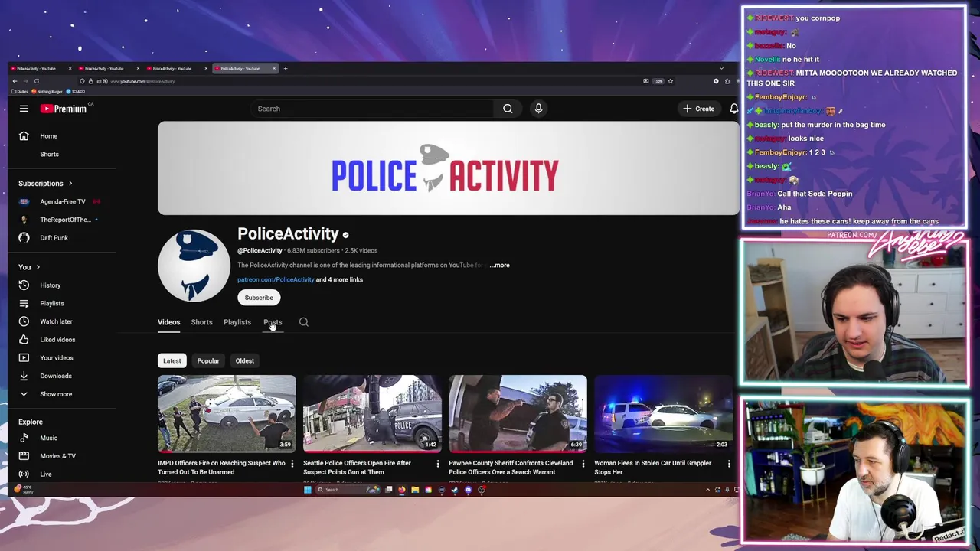Click the YouTube Premium logo
This screenshot has width=980, height=551.
click(x=64, y=109)
